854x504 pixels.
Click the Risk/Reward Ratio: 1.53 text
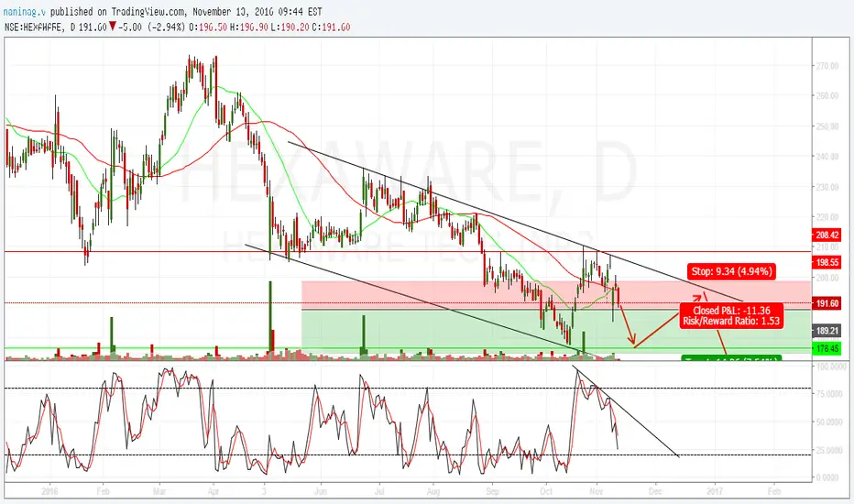point(731,321)
